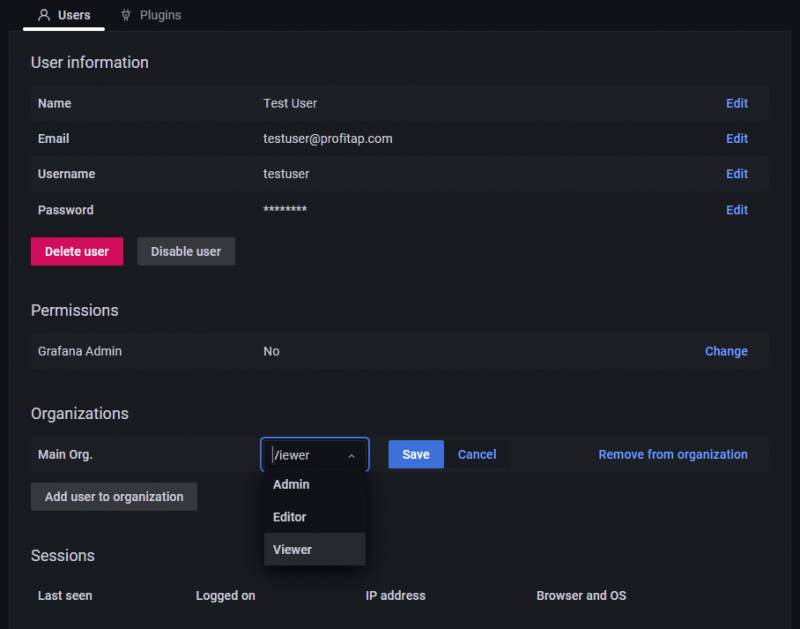The image size is (800, 629).
Task: Edit the Password entry
Action: click(x=736, y=210)
